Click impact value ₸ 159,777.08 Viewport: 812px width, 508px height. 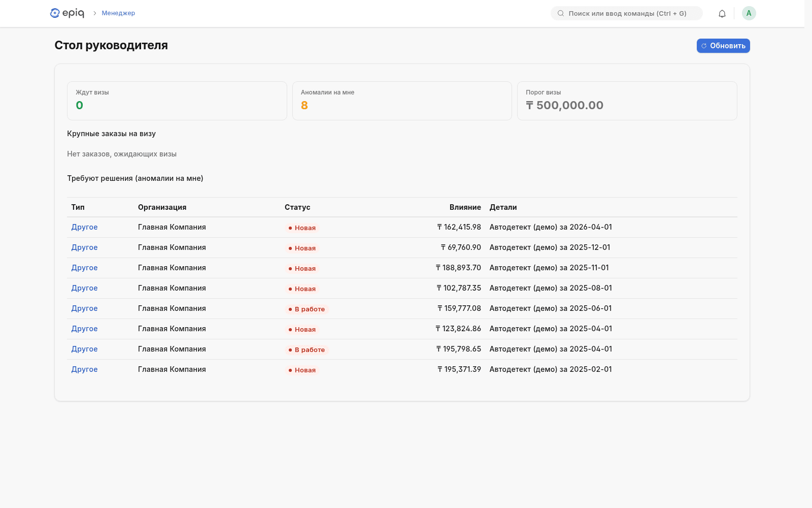coord(459,308)
